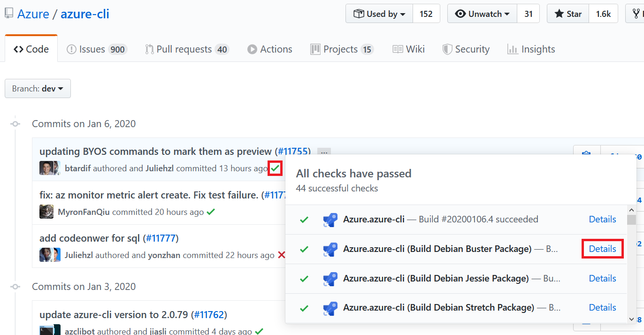Click scroll down arrow in checks list
The height and width of the screenshot is (335, 644).
pos(632,319)
